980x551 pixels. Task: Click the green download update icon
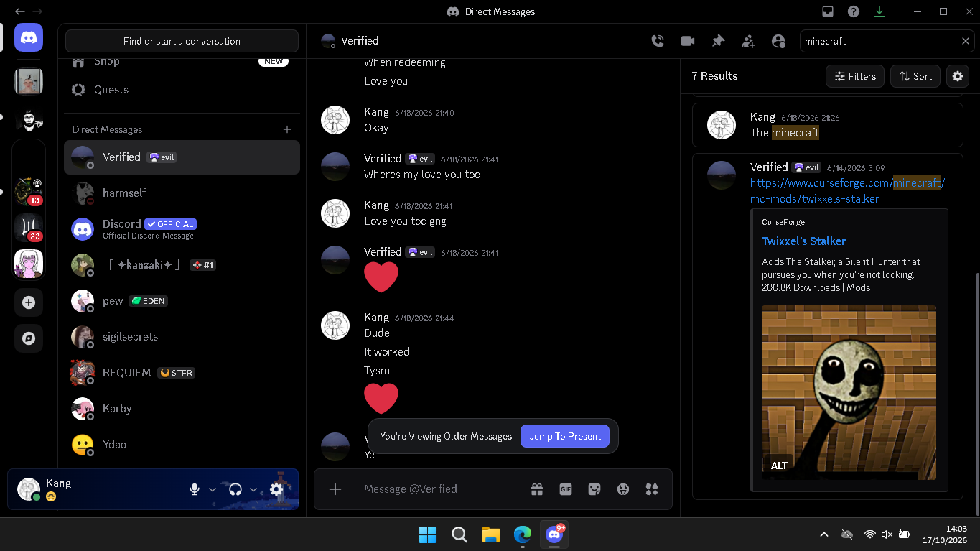click(879, 11)
